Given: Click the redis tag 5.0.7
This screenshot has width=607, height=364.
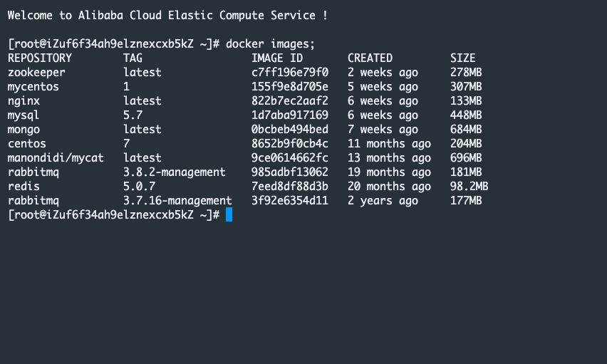Looking at the screenshot, I should point(139,186).
